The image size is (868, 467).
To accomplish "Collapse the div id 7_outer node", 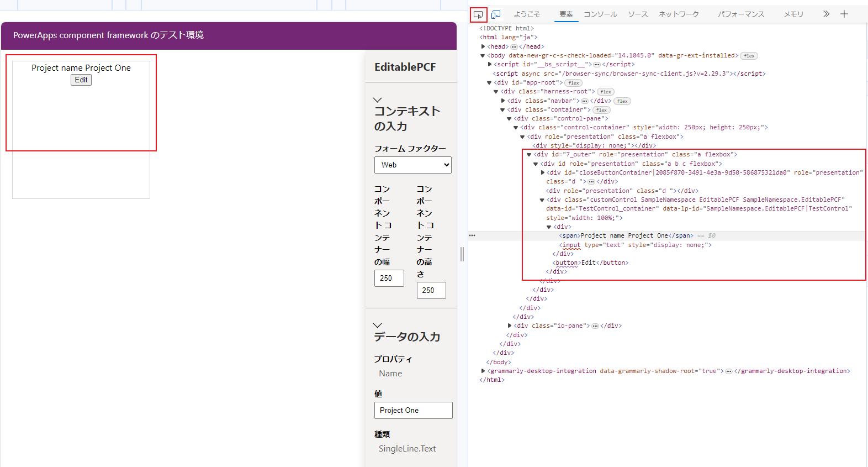I will [529, 154].
